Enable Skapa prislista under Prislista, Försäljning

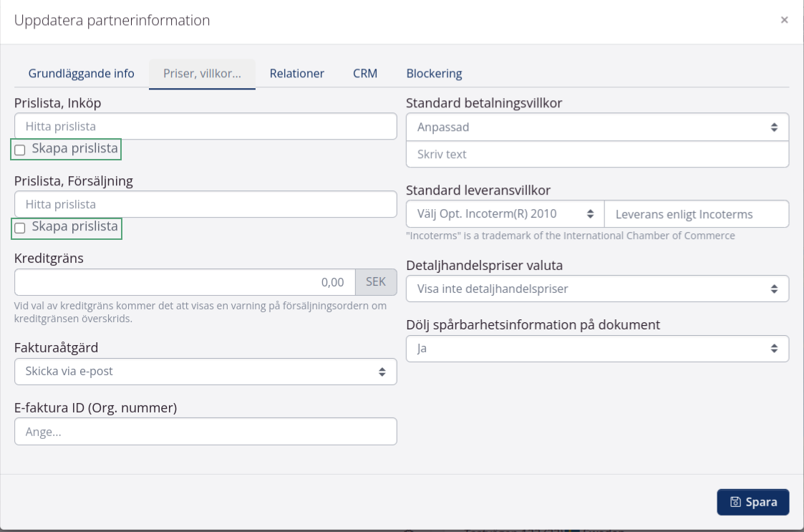(20, 228)
